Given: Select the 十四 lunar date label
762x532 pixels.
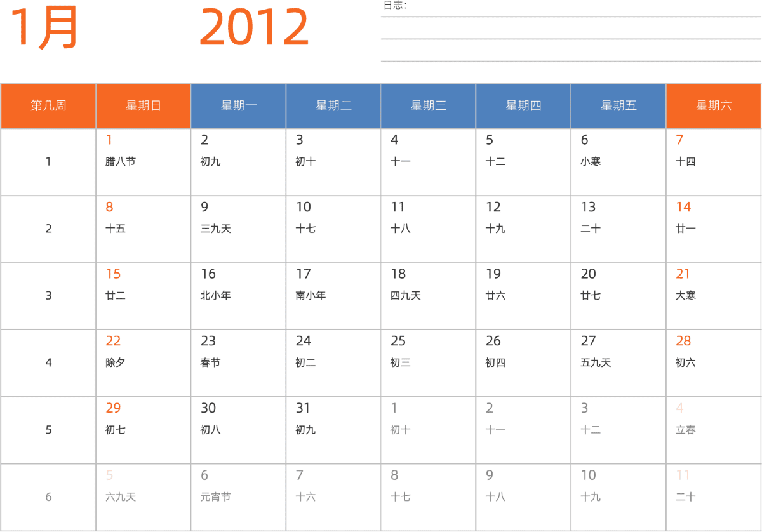Looking at the screenshot, I should pos(686,162).
